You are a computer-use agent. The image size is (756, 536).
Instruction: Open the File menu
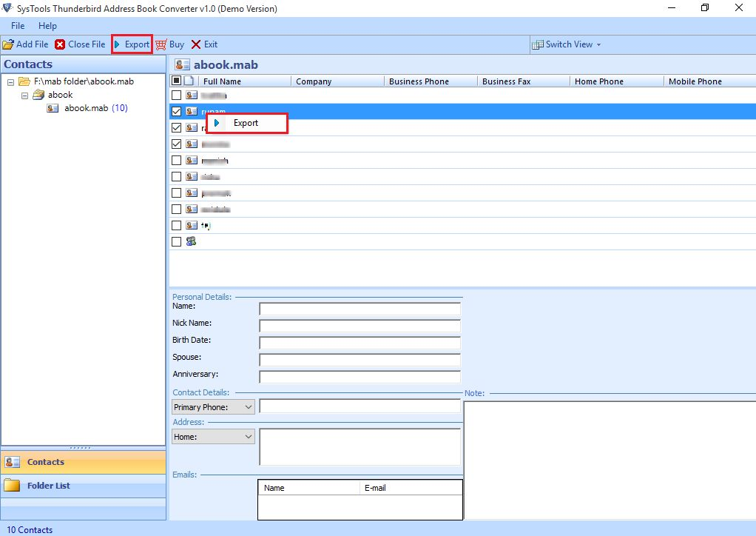[18, 26]
